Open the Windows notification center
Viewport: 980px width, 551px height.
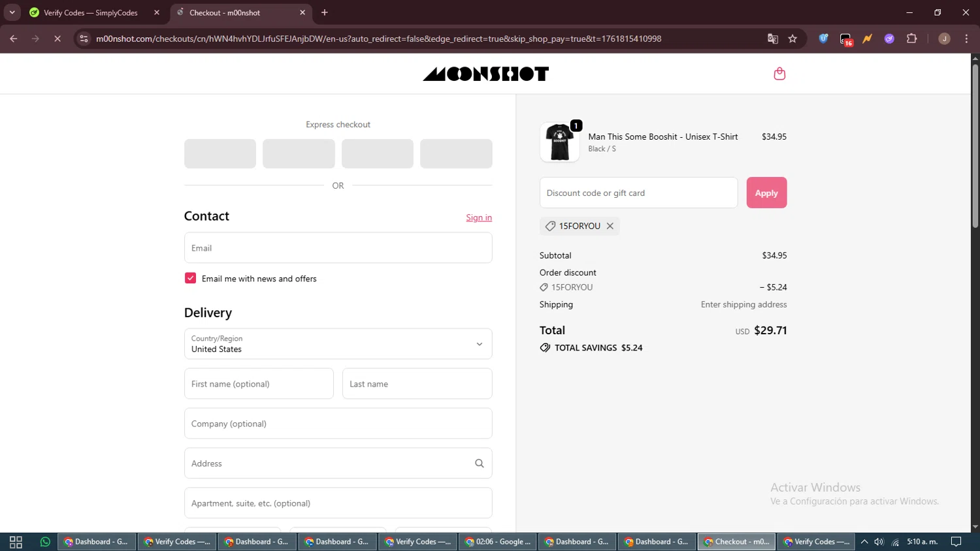pos(956,542)
